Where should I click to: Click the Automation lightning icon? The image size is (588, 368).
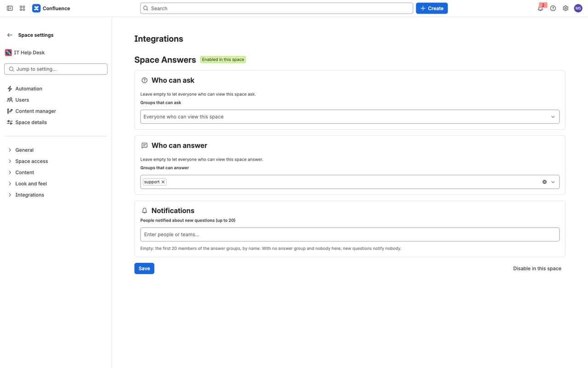[10, 89]
